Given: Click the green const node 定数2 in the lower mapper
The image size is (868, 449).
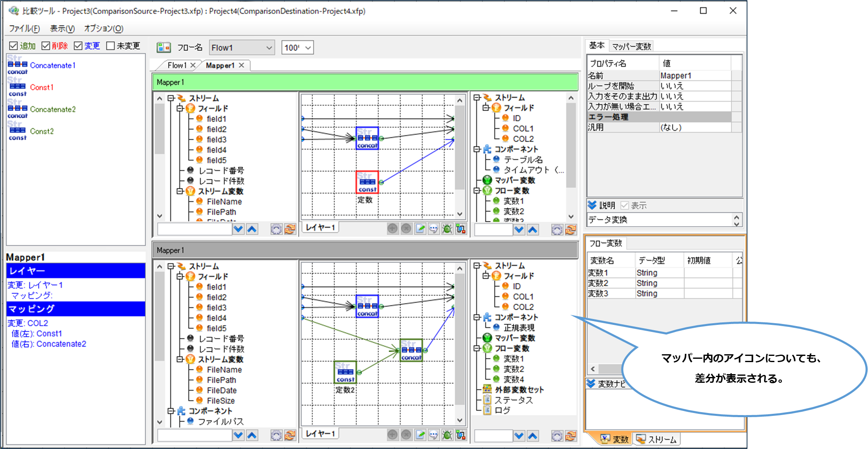Looking at the screenshot, I should click(345, 372).
